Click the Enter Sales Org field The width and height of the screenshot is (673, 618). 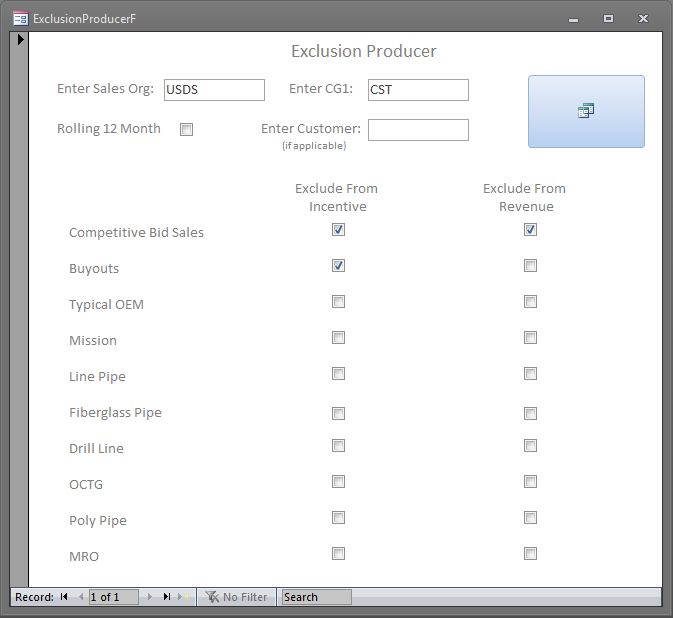coord(214,90)
